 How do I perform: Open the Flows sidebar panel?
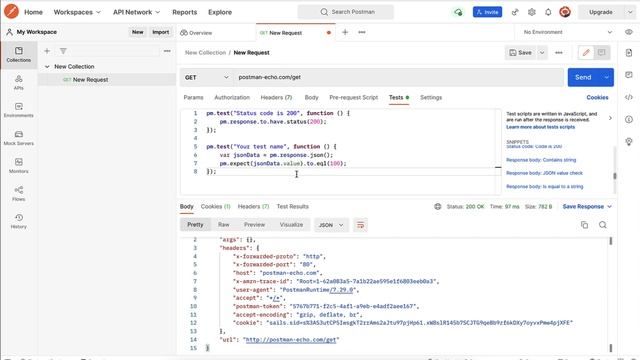tap(18, 193)
